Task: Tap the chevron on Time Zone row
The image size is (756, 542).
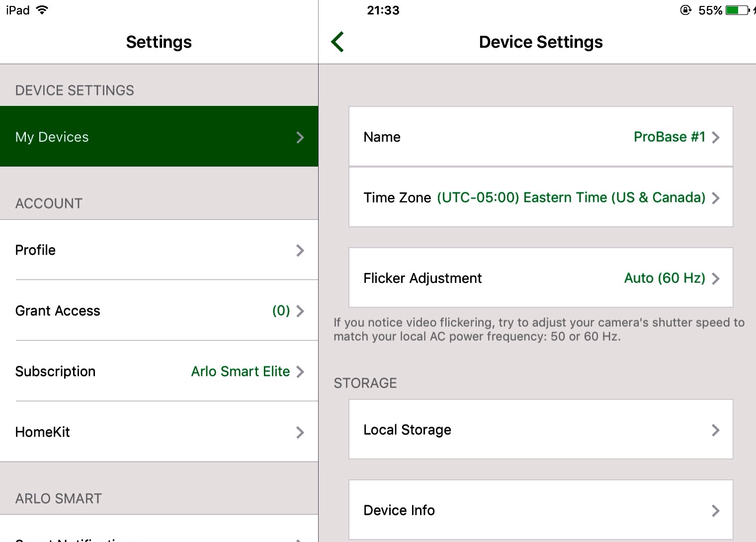Action: pos(716,198)
